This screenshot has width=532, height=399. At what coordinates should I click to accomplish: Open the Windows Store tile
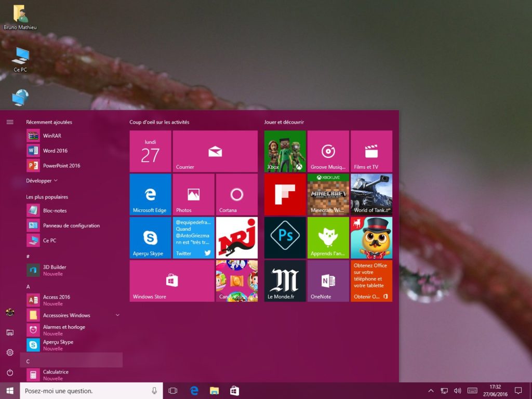(x=171, y=281)
